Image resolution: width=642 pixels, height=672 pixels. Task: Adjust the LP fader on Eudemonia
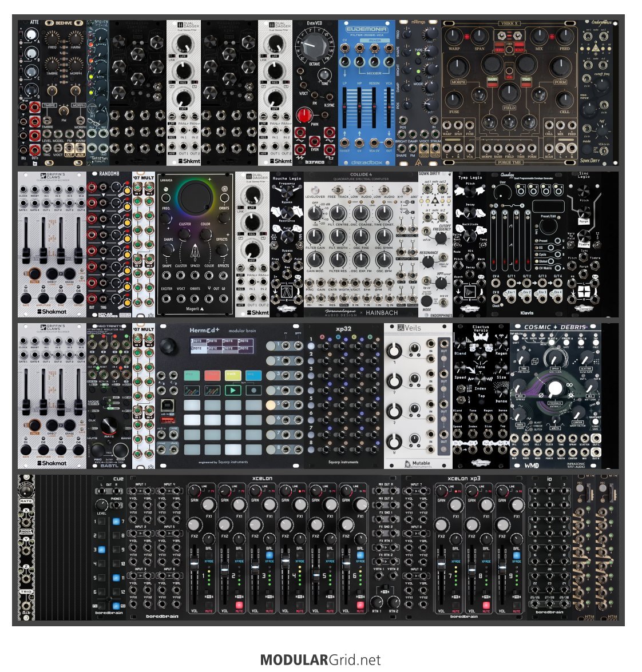click(345, 107)
